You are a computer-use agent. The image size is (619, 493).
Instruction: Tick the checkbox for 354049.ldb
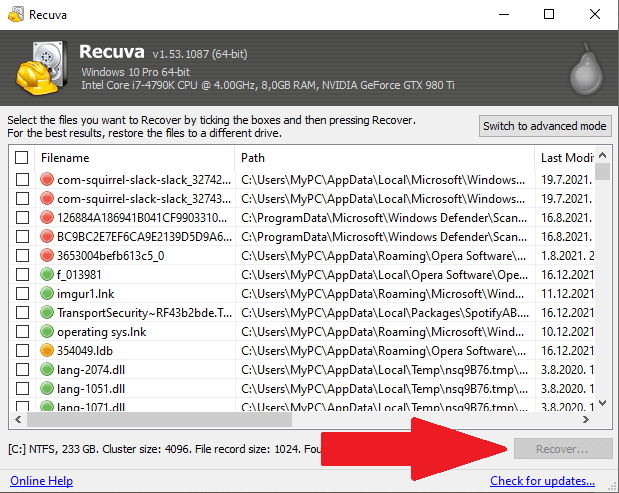click(23, 350)
